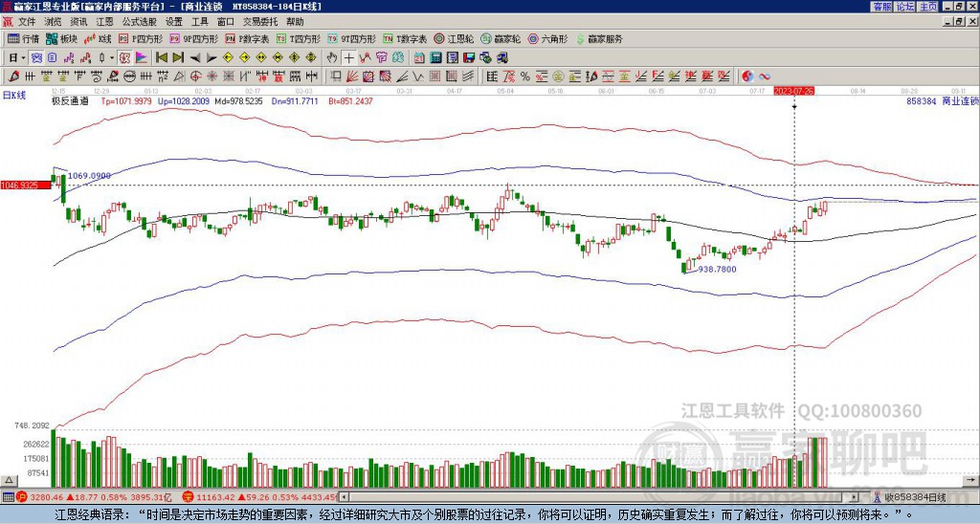
Task: Open the 文件 menu
Action: tap(27, 22)
